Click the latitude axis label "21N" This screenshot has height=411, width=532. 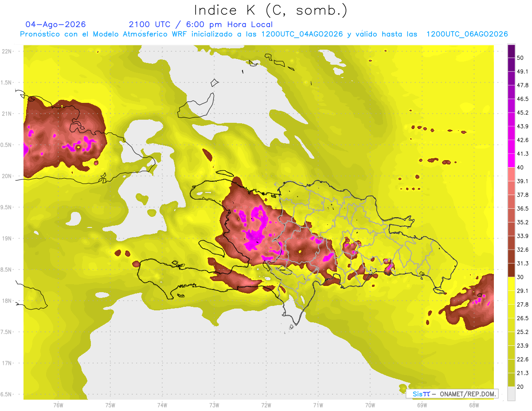click(x=7, y=114)
